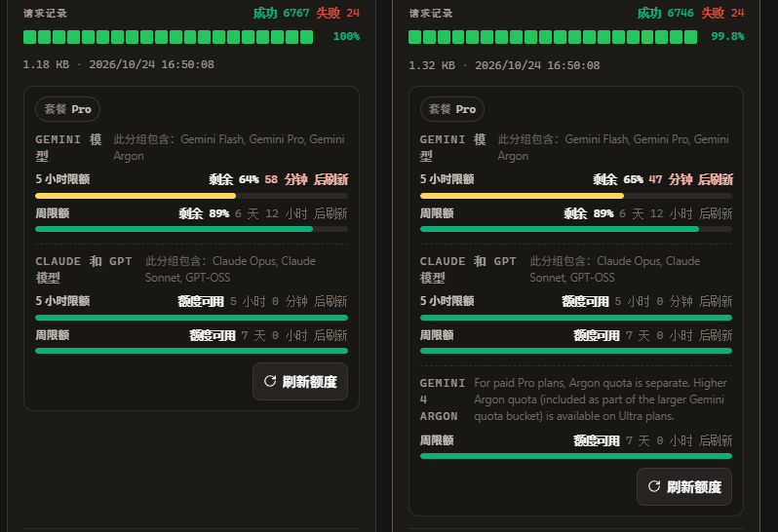This screenshot has height=532, width=778.
Task: Click the right card's 刷新额度 button label
Action: tap(693, 487)
